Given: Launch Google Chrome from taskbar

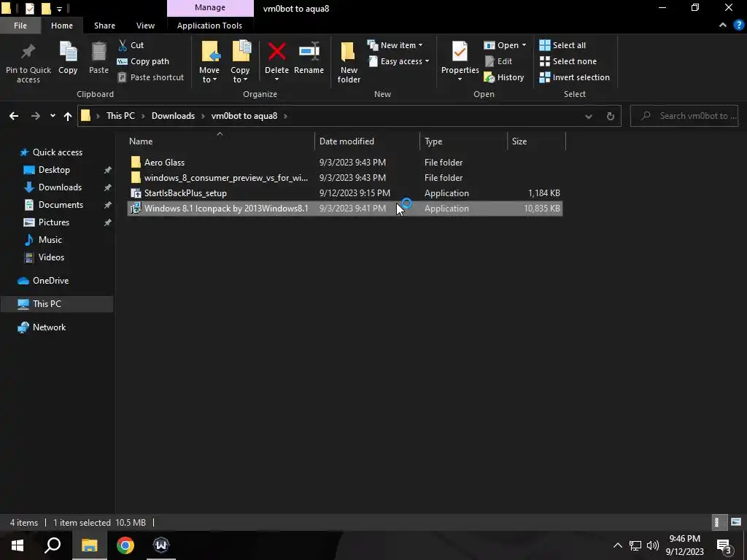Looking at the screenshot, I should coord(125,545).
